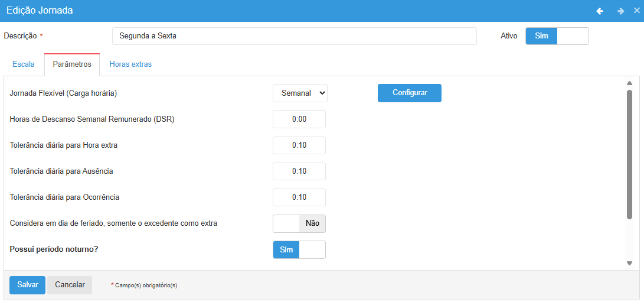Switch to the Horas extras tab
The width and height of the screenshot is (644, 305).
(130, 64)
